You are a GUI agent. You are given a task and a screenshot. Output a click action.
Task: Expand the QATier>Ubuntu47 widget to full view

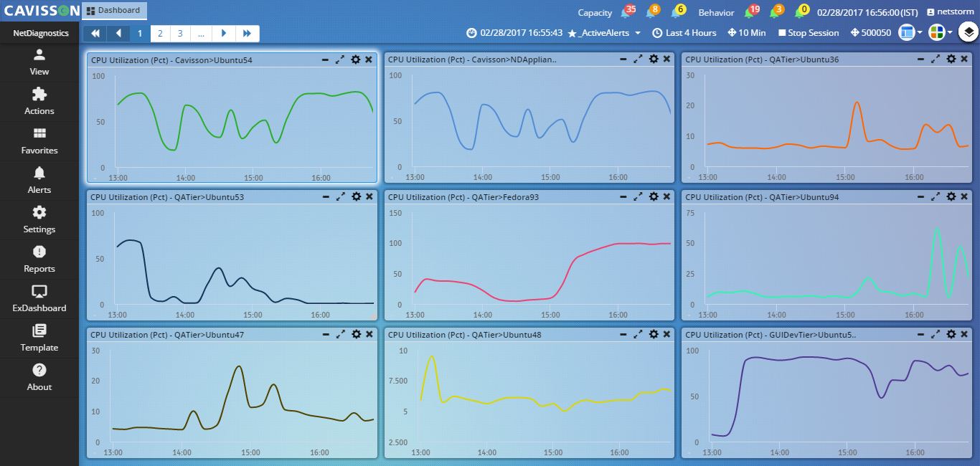(x=341, y=334)
